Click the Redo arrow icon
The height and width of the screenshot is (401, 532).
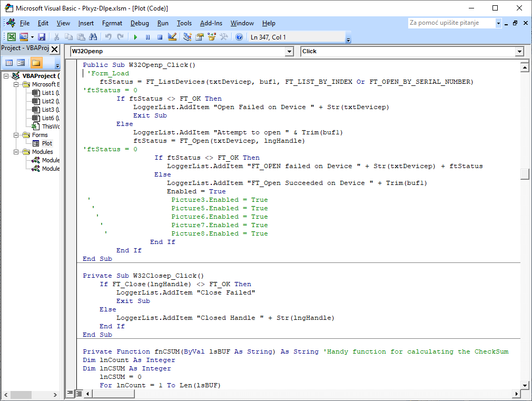click(120, 37)
